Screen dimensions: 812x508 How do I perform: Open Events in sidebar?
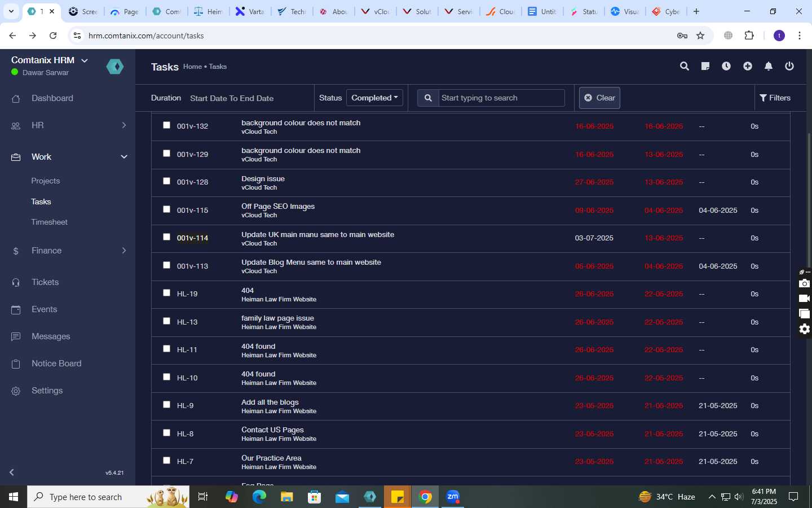(45, 309)
